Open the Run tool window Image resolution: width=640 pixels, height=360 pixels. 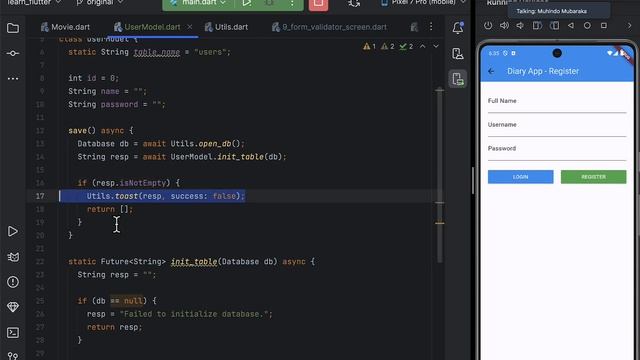13,231
